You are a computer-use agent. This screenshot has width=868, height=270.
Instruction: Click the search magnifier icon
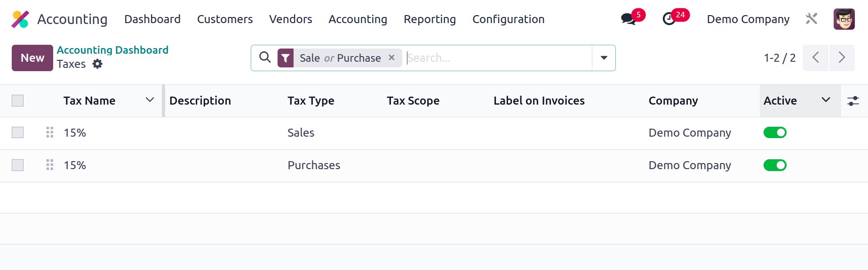(265, 57)
